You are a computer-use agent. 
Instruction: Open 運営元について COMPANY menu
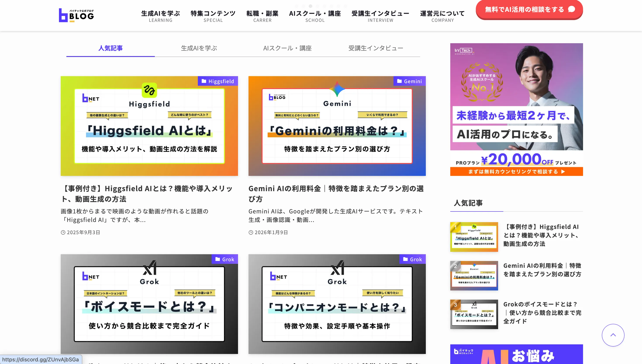click(442, 16)
